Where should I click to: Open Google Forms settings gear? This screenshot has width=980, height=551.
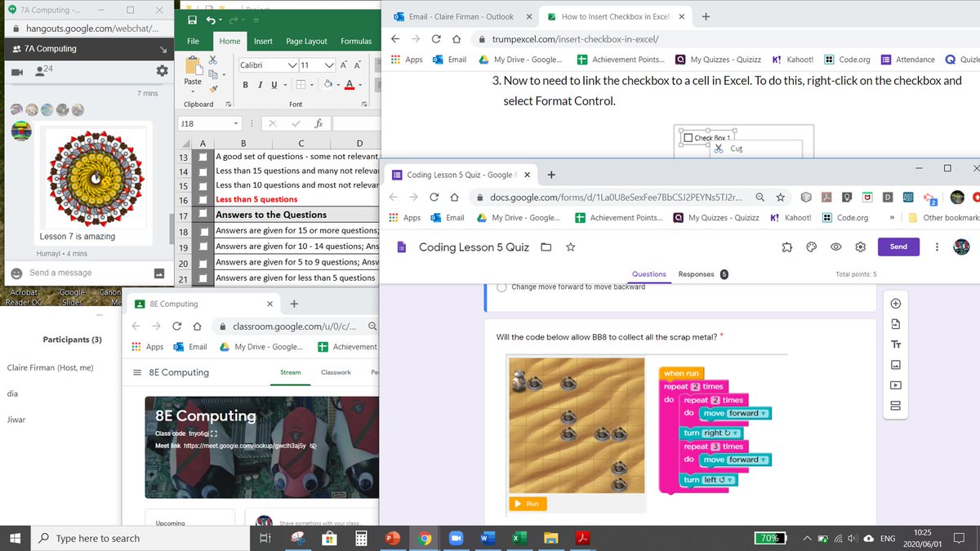860,247
